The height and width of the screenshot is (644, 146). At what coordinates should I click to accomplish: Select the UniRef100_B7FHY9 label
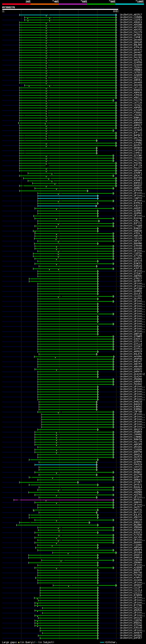(x=131, y=191)
